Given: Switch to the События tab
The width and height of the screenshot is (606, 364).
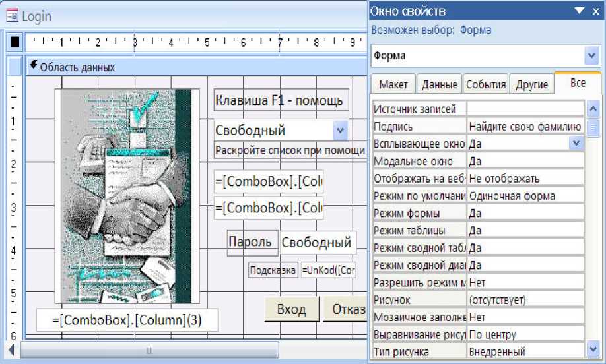Looking at the screenshot, I should click(x=486, y=84).
